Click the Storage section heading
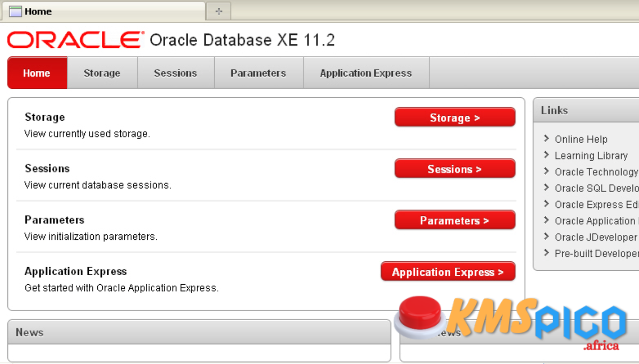Screen dimensions: 639x364 click(45, 117)
